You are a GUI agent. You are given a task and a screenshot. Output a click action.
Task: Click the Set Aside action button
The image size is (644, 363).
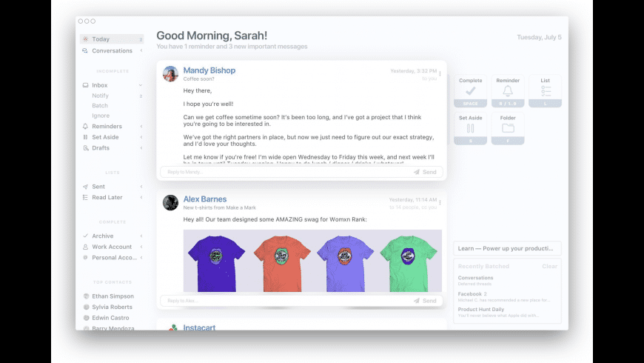point(470,128)
